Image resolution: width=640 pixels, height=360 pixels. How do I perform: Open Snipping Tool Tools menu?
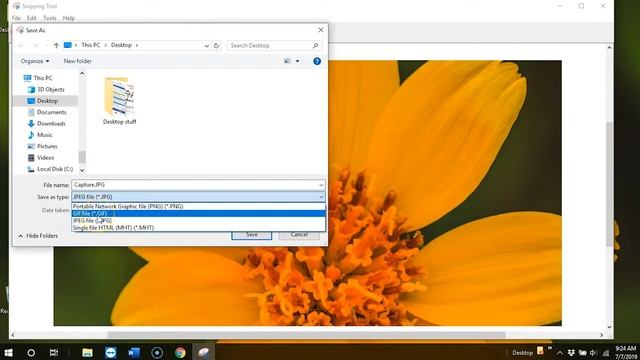coord(49,18)
